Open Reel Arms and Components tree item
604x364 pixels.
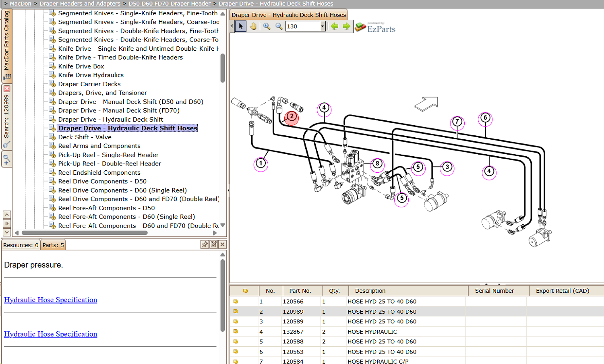(99, 146)
